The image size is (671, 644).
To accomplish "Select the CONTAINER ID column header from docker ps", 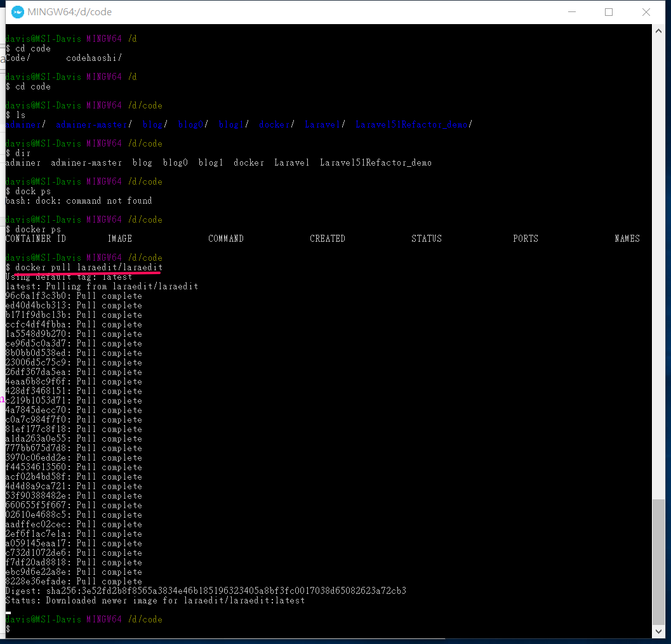I will tap(36, 239).
